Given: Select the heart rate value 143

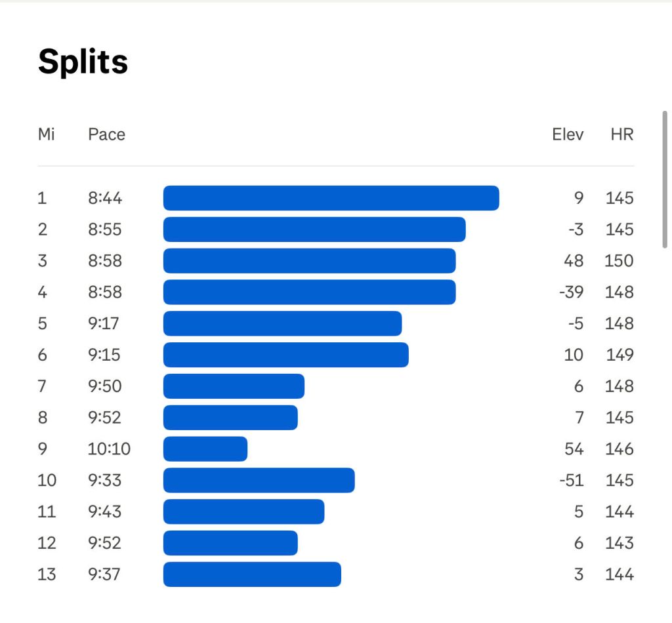Looking at the screenshot, I should (619, 543).
